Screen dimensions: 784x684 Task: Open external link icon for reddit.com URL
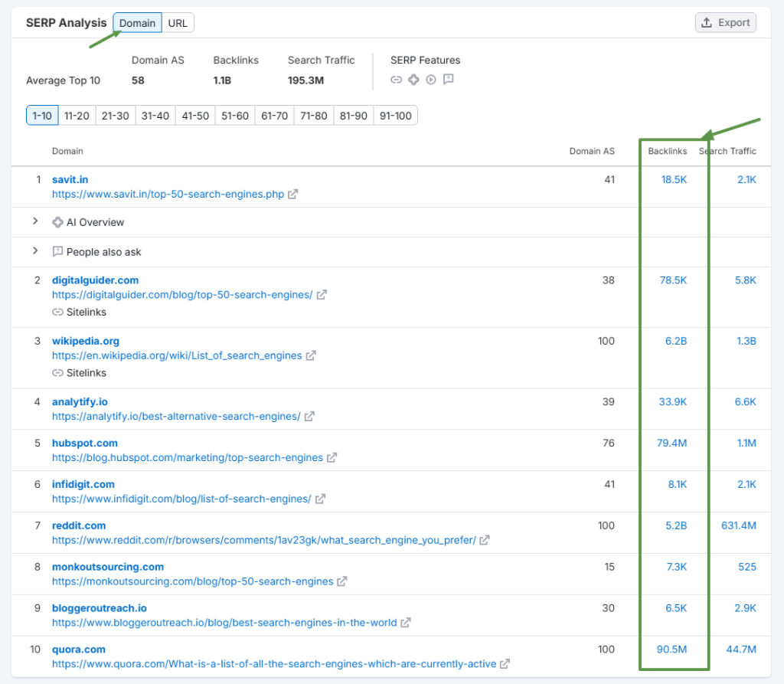click(x=485, y=541)
